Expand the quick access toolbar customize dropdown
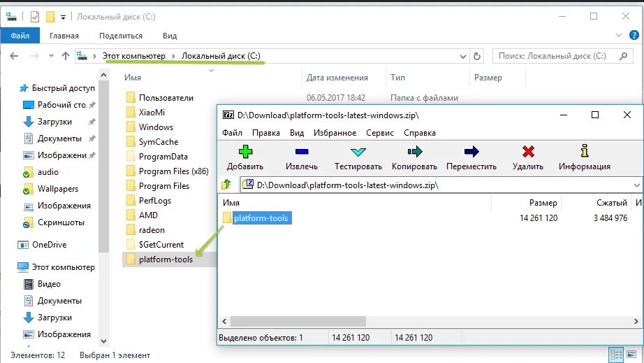Screen dimensions: 644x363 63,17
